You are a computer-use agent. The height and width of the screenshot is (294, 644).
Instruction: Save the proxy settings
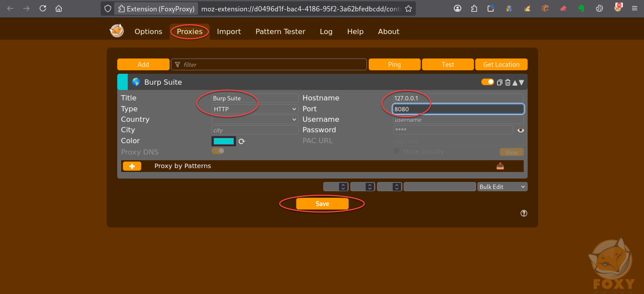point(322,203)
